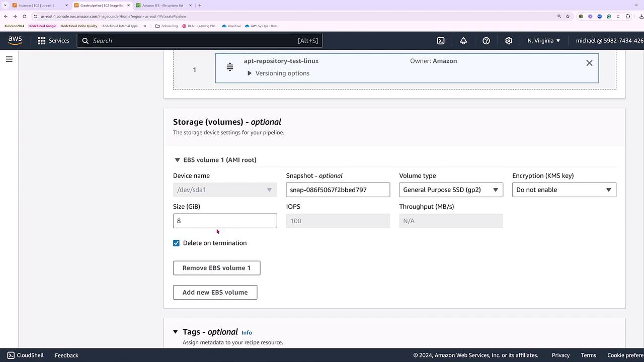644x362 pixels.
Task: Open the Feedback link in footer
Action: 66,355
